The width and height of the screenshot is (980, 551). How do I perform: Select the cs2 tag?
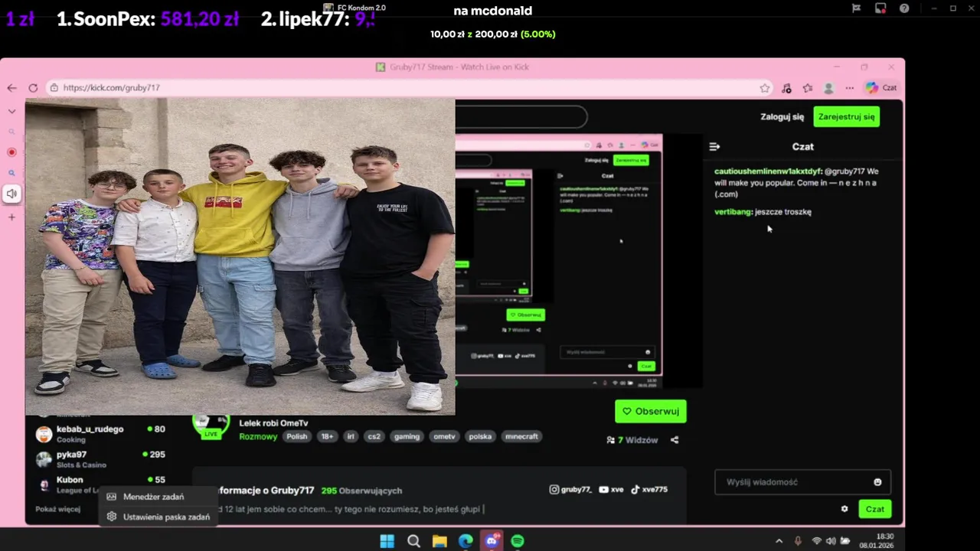click(374, 436)
